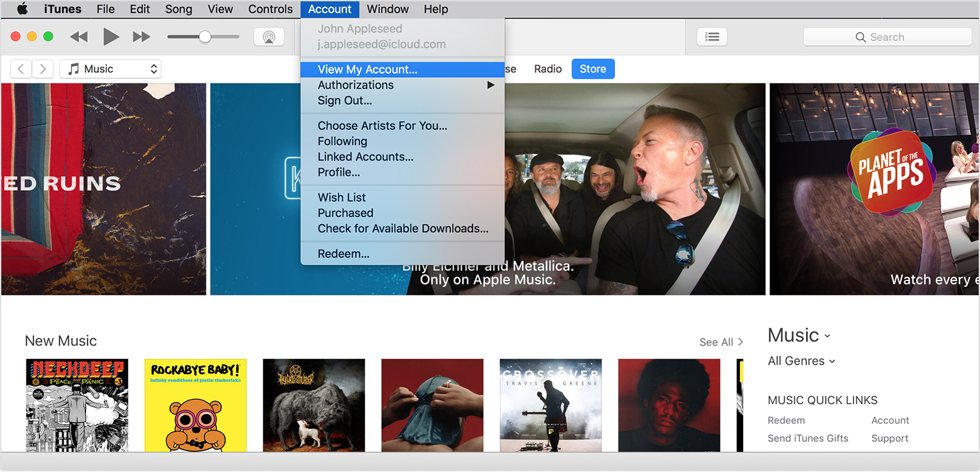Select Purchased in the Account menu
The image size is (980, 472).
click(x=402, y=213)
